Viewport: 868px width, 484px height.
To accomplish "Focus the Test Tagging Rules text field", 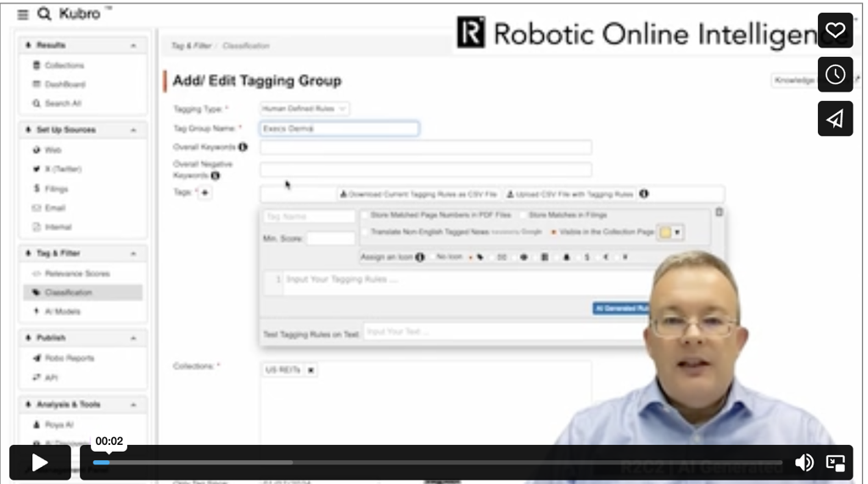I will point(505,332).
